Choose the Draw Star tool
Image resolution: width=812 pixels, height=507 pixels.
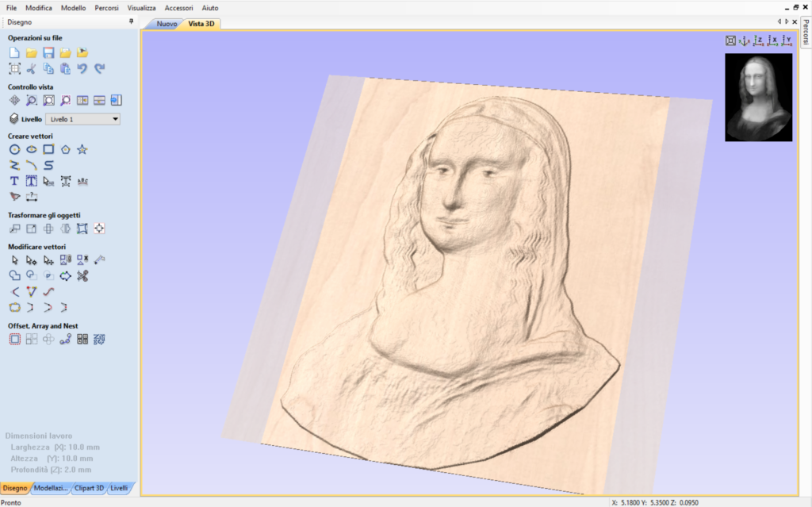click(x=82, y=149)
